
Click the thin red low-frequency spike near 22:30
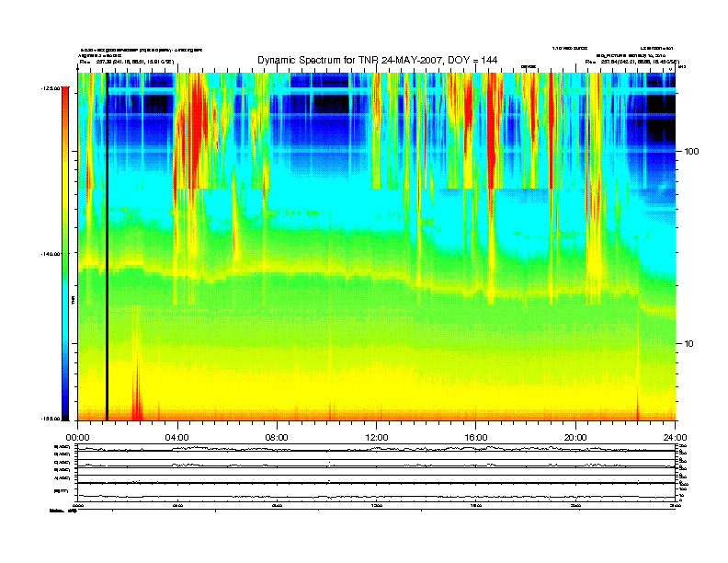pos(638,404)
